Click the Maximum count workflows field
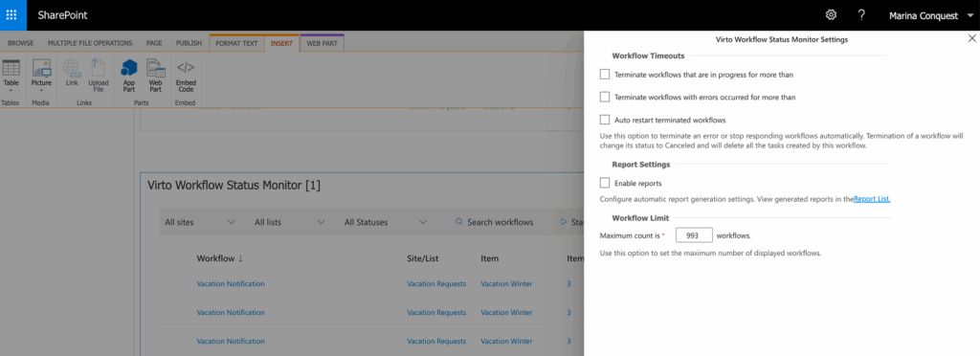The image size is (980, 356). [x=695, y=235]
